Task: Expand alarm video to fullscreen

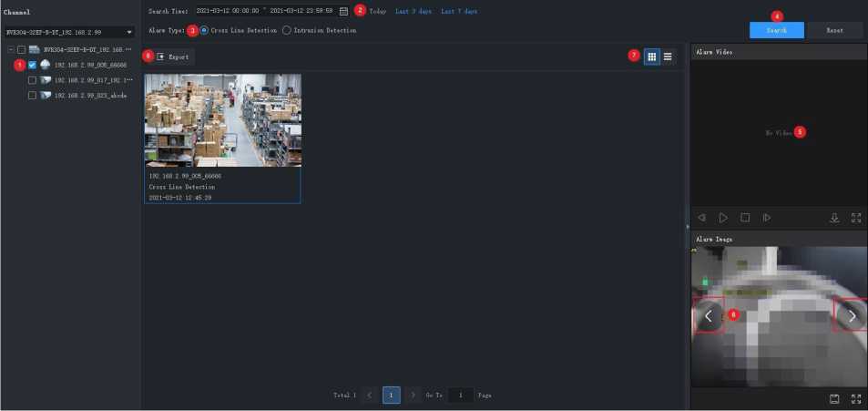Action: [856, 218]
